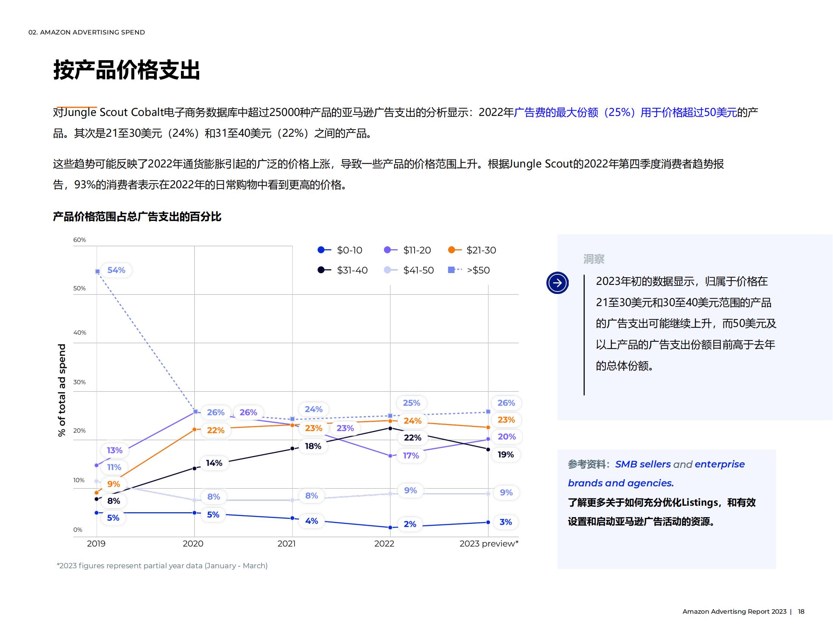Click the 54% data point marker for 2019
This screenshot has height=644, width=833.
(97, 270)
